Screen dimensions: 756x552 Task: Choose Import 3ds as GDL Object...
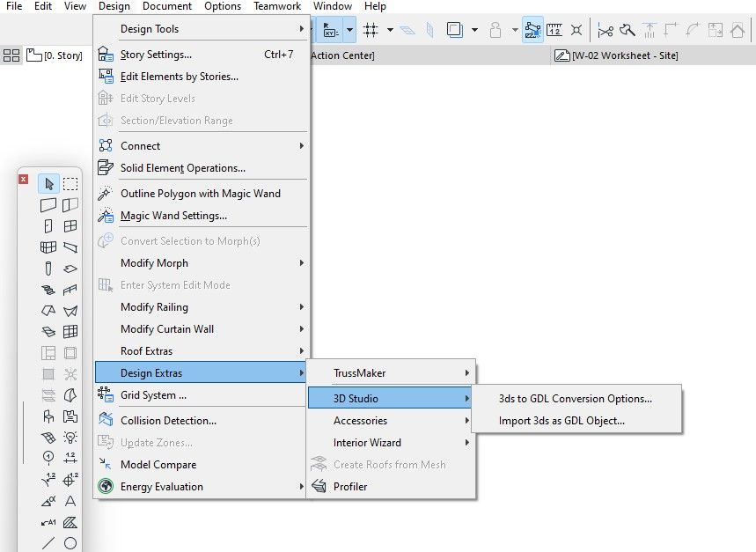click(576, 421)
